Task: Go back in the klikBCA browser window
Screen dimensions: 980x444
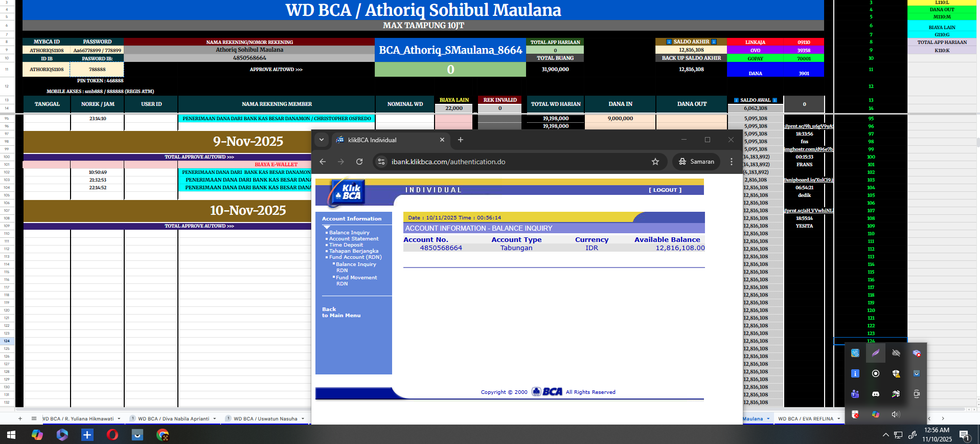Action: coord(323,162)
